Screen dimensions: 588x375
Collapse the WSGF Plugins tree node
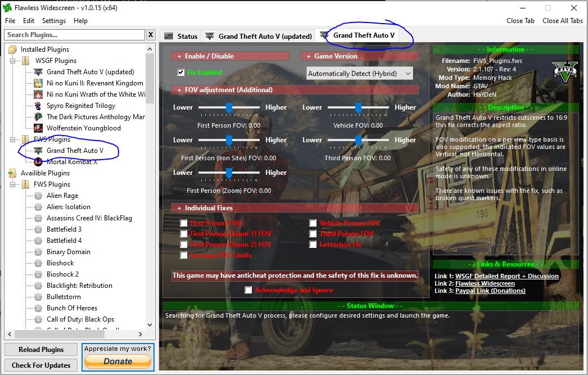(13, 61)
